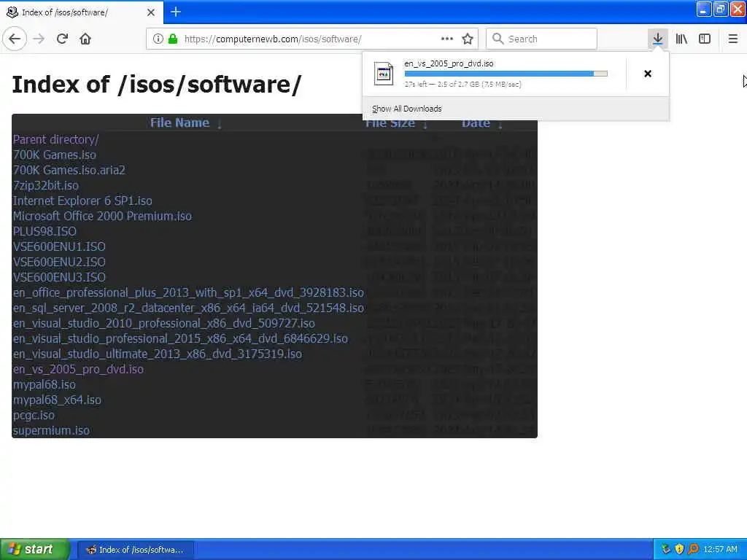This screenshot has height=560, width=747.
Task: Cancel the en_vs_2005_pro_dvd.iso download
Action: 648,74
